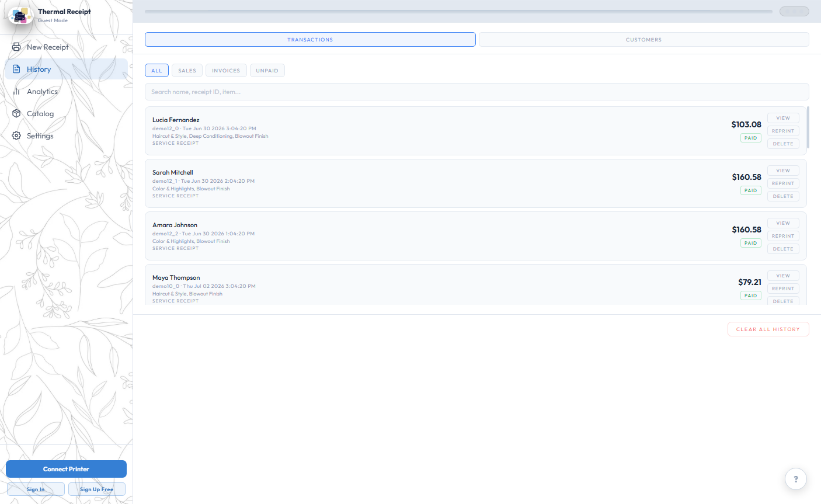Click the transaction list scrollbar thumb
The width and height of the screenshot is (821, 504).
(808, 127)
